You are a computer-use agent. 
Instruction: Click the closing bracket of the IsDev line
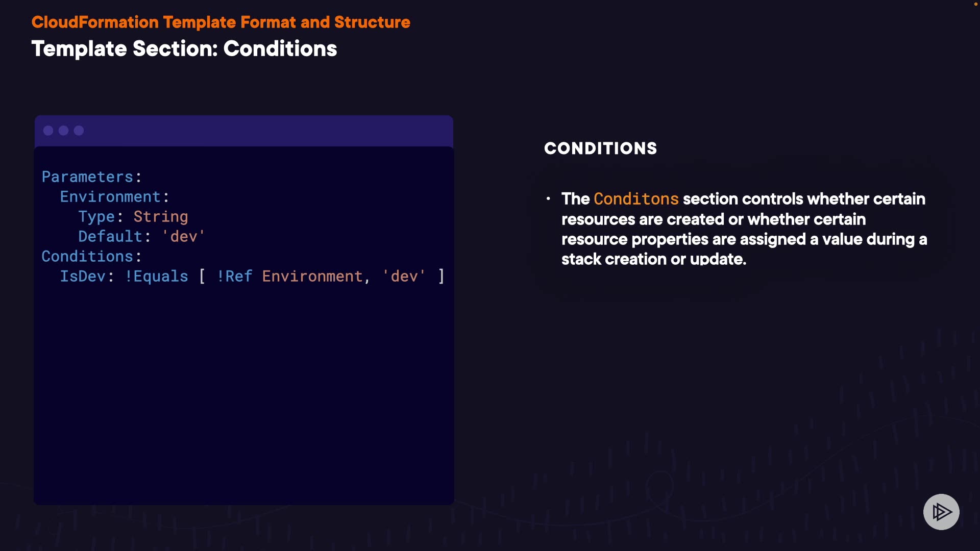click(442, 277)
